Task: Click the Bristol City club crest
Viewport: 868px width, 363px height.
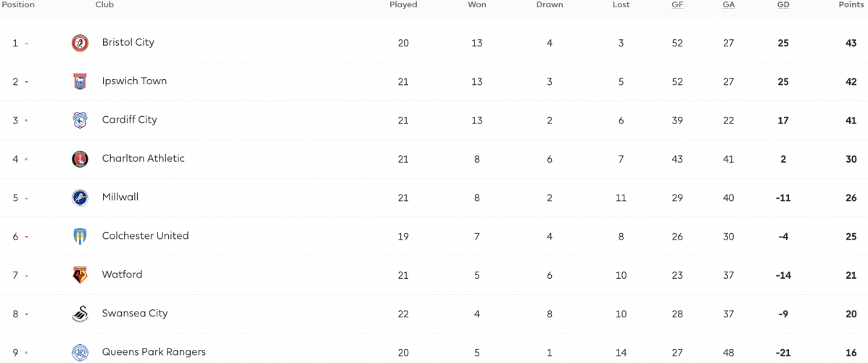Action: click(x=80, y=43)
